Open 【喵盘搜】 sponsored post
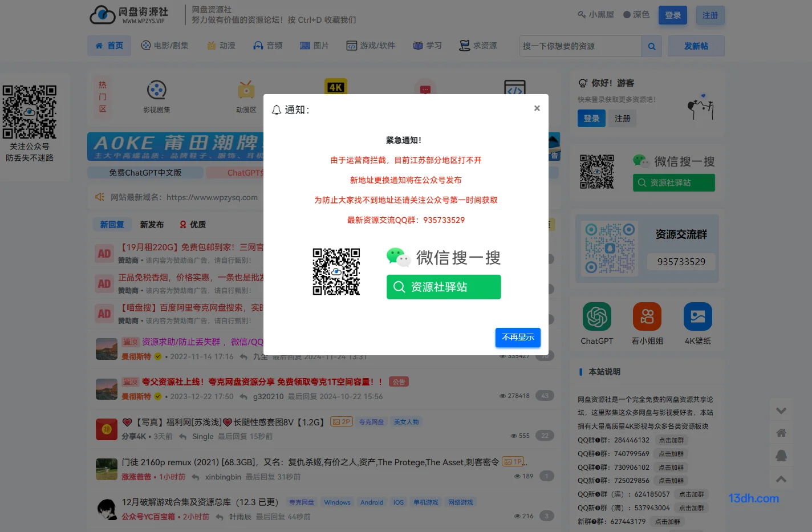812x532 pixels. 192,308
